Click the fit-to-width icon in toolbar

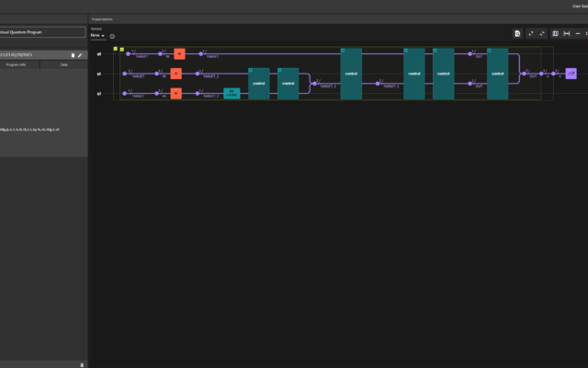pos(567,33)
